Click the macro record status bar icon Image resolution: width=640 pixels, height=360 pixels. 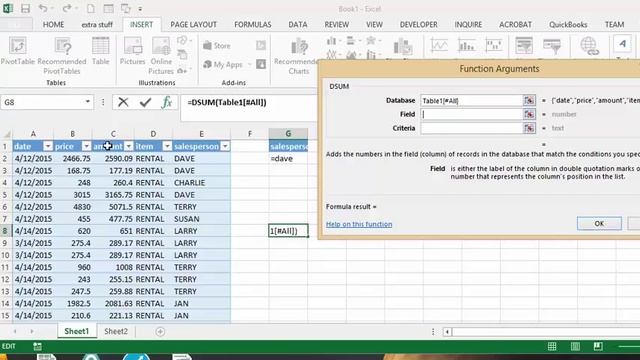click(x=37, y=347)
